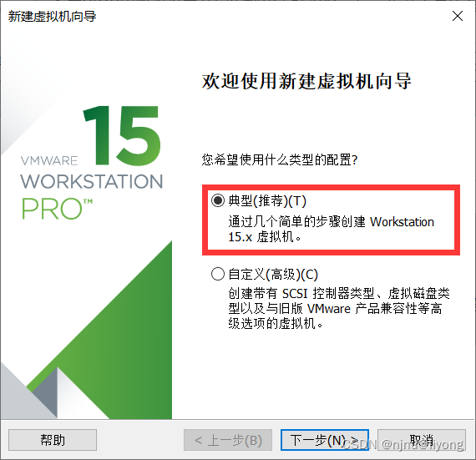Click the grayed-out 上一步(B) back button

coord(228,440)
